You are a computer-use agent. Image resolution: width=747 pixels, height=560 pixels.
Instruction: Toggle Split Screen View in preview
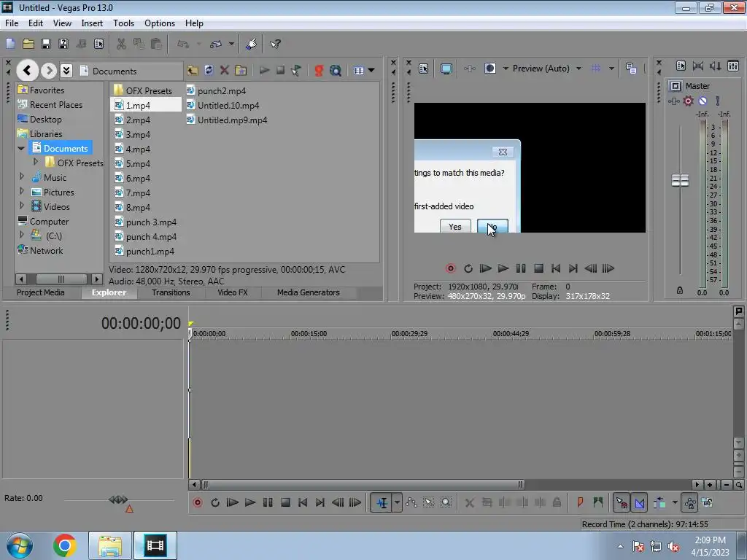click(x=489, y=69)
